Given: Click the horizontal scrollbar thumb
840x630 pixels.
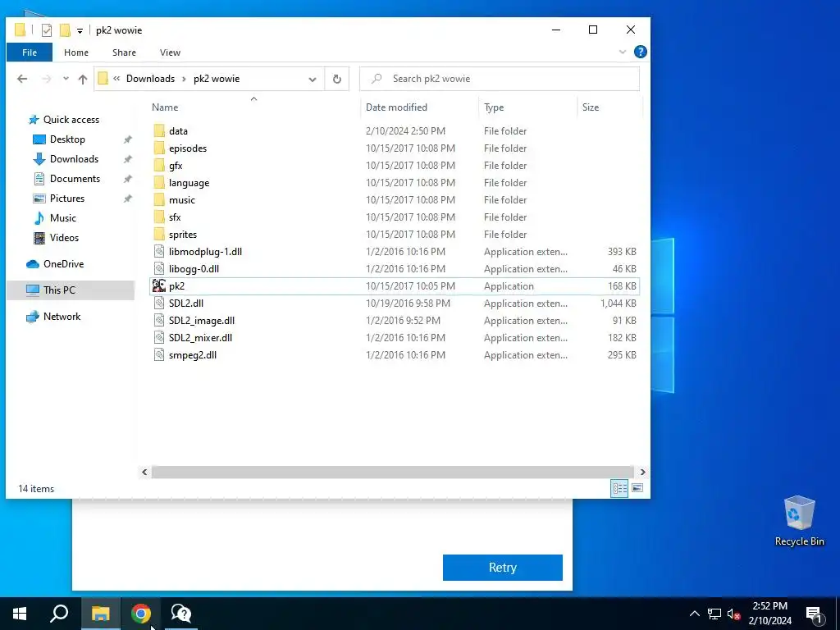Looking at the screenshot, I should (393, 472).
